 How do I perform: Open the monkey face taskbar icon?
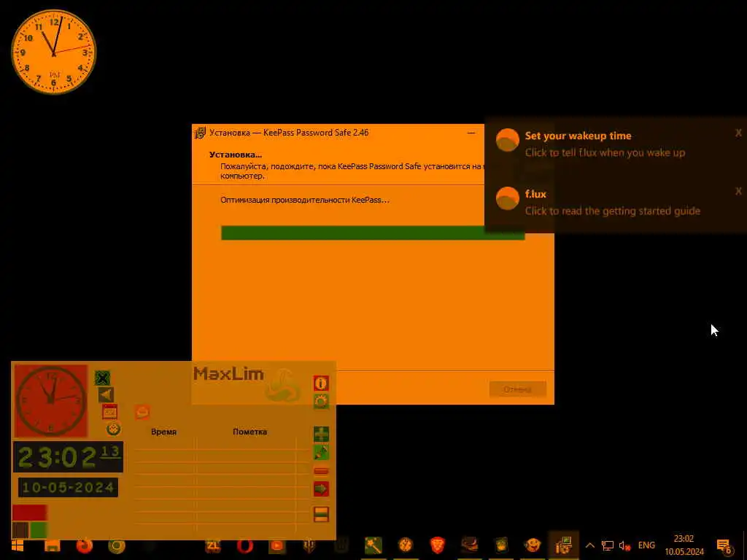[533, 545]
